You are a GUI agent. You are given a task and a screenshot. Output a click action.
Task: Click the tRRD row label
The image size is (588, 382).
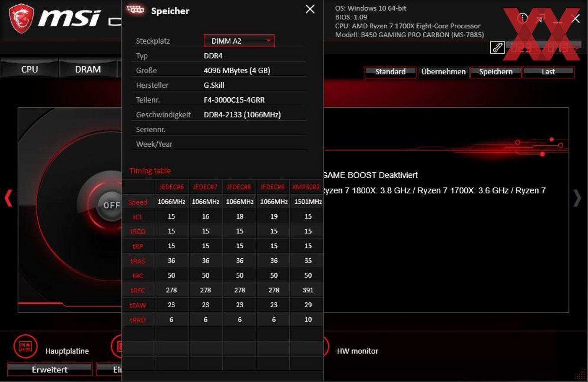pos(138,320)
